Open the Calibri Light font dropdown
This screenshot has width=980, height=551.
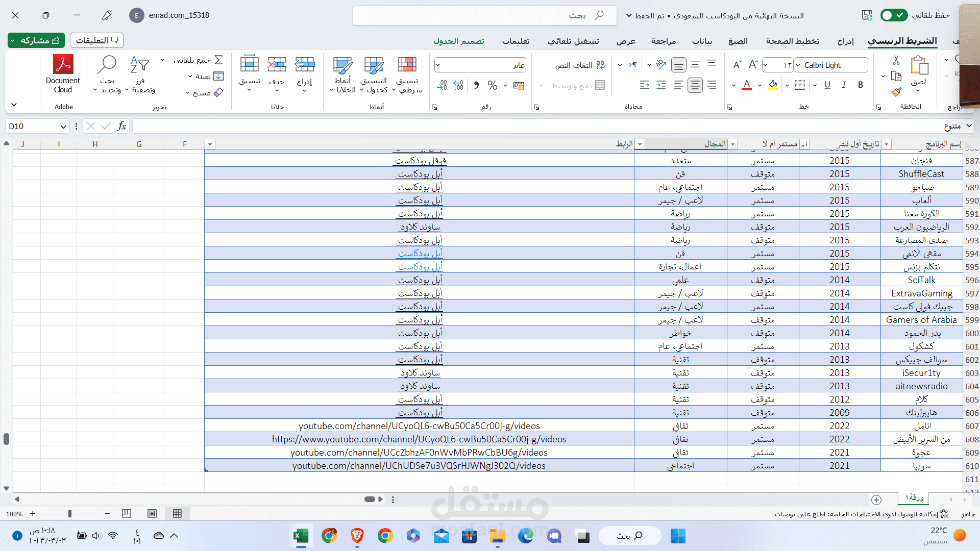(798, 65)
